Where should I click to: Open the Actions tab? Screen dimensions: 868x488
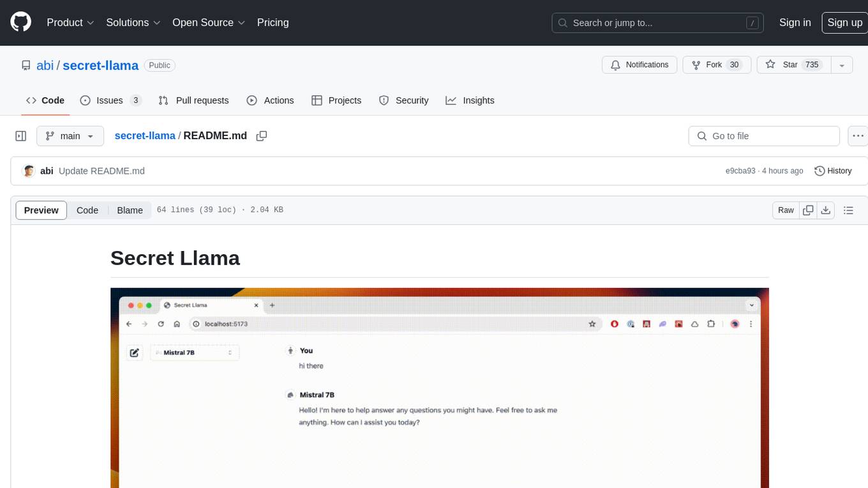click(270, 100)
